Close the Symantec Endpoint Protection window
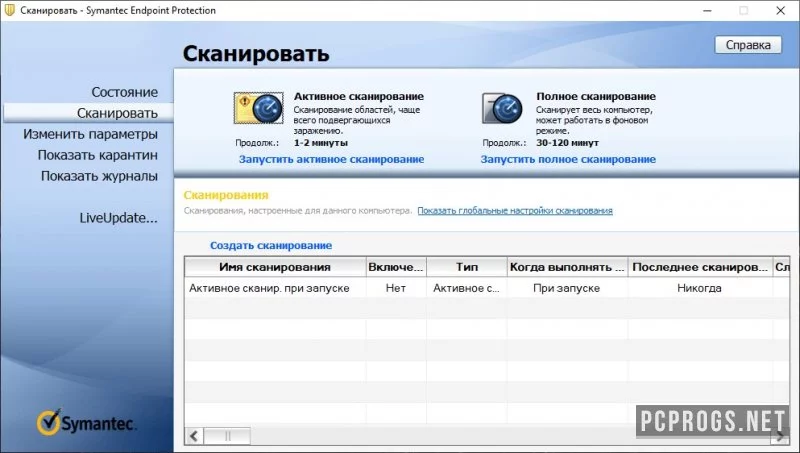 point(781,11)
